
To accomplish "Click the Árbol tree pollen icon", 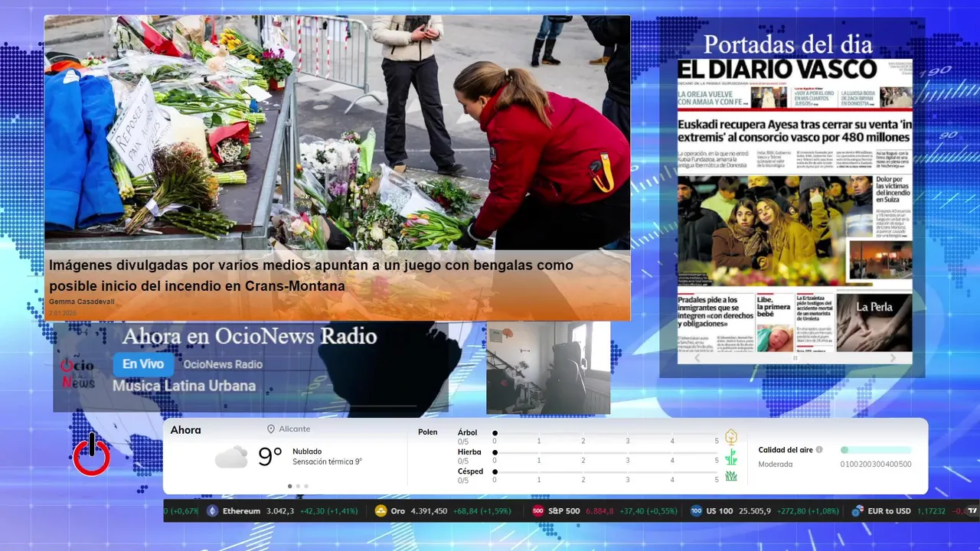I will tap(731, 437).
